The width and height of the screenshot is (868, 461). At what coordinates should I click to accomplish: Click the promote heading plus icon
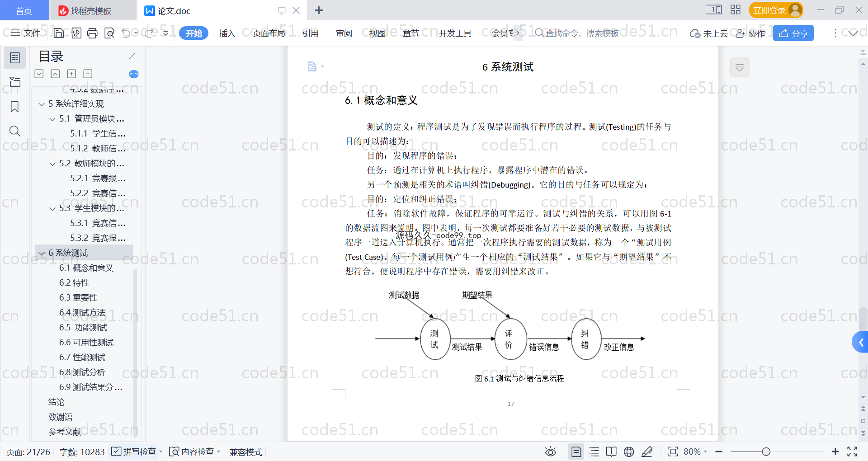click(x=71, y=74)
